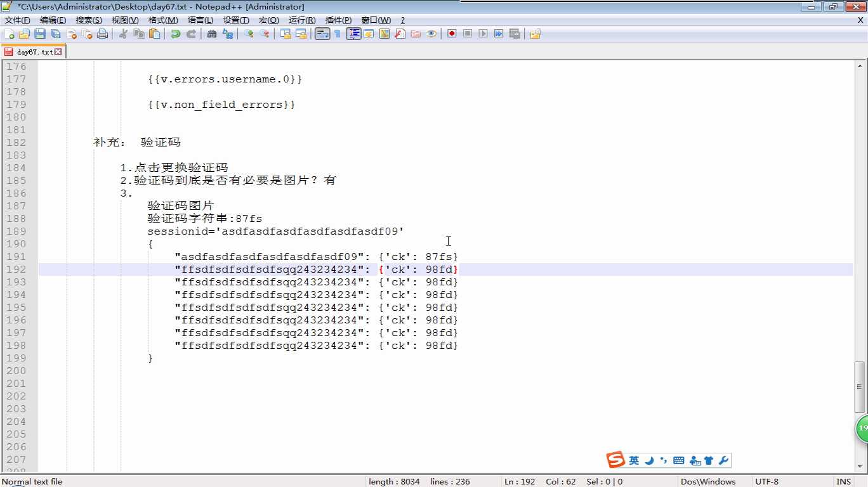Open the 格式(M) menu
Viewport: 868px width, 487px height.
click(163, 20)
